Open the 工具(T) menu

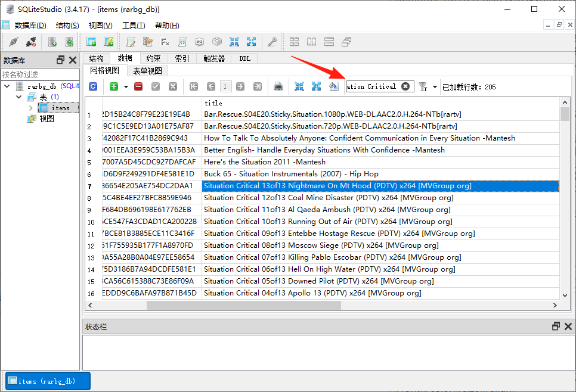(133, 25)
